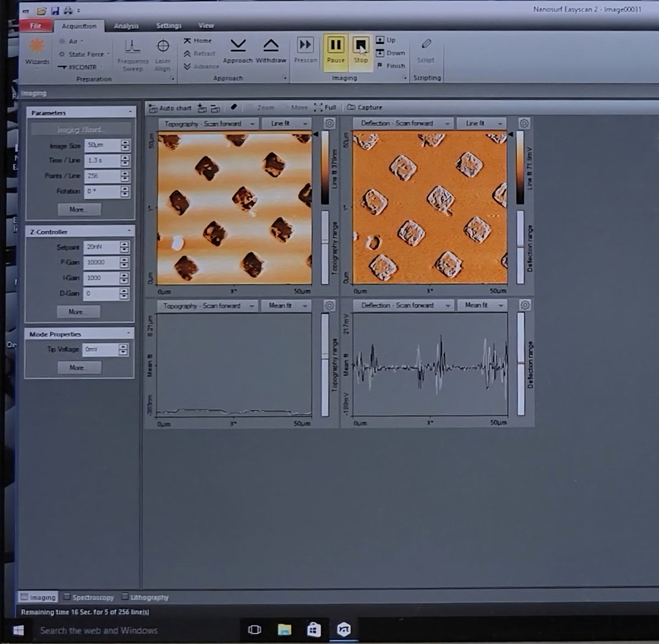Switch to the Analysis ribbon tab
The image size is (659, 644).
tap(126, 26)
